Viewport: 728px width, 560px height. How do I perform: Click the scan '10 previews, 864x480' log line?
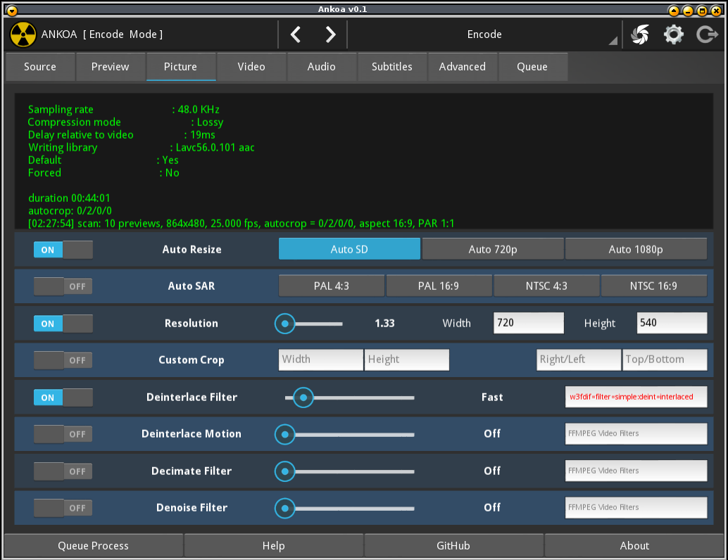(241, 224)
